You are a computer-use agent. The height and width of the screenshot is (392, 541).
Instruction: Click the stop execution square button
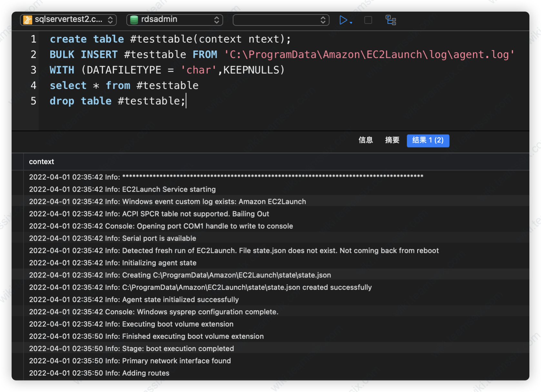[368, 20]
